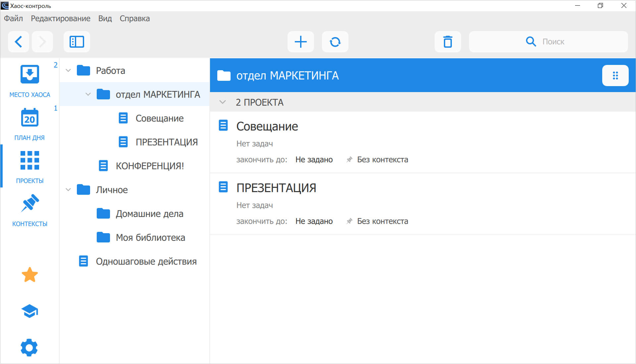Viewport: 636px width, 364px height.
Task: Collapse the Личное folder chevron
Action: coord(68,189)
